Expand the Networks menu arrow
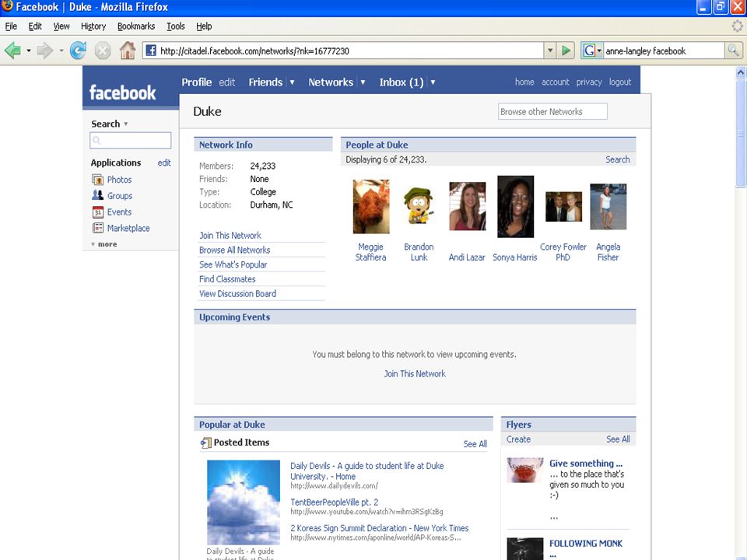747x560 pixels. (x=363, y=82)
